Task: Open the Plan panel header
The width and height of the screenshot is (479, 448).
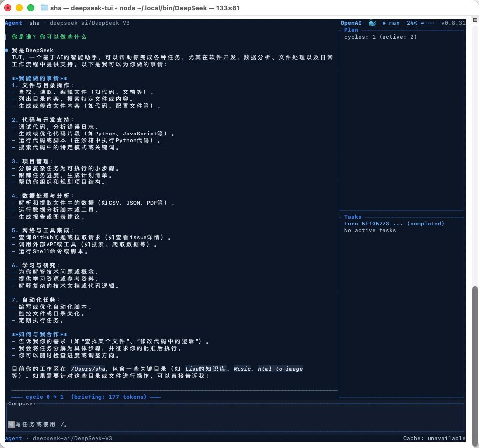Action: [x=351, y=30]
